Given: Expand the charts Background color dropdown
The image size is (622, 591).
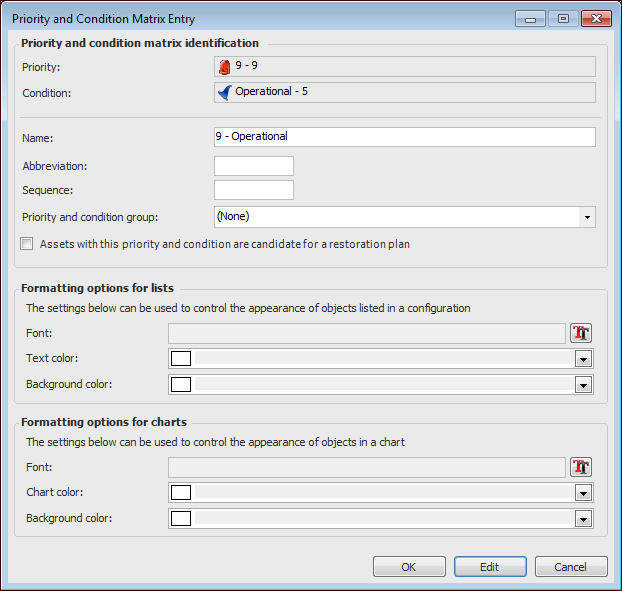Looking at the screenshot, I should pyautogui.click(x=583, y=519).
